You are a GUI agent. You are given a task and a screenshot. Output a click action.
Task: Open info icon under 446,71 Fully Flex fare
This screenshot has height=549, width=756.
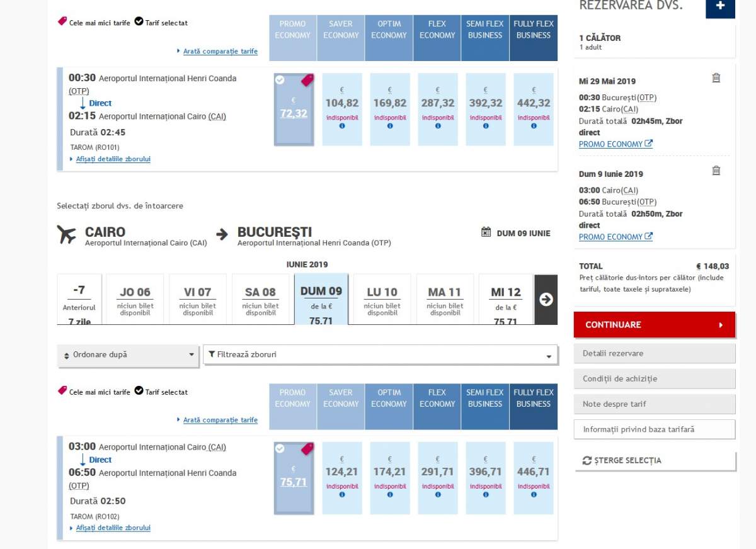(x=534, y=495)
